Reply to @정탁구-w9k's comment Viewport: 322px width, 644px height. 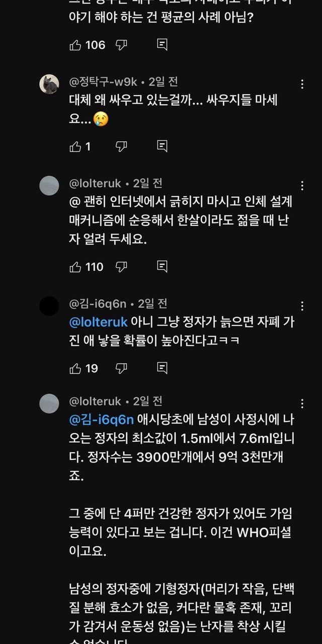tap(162, 146)
